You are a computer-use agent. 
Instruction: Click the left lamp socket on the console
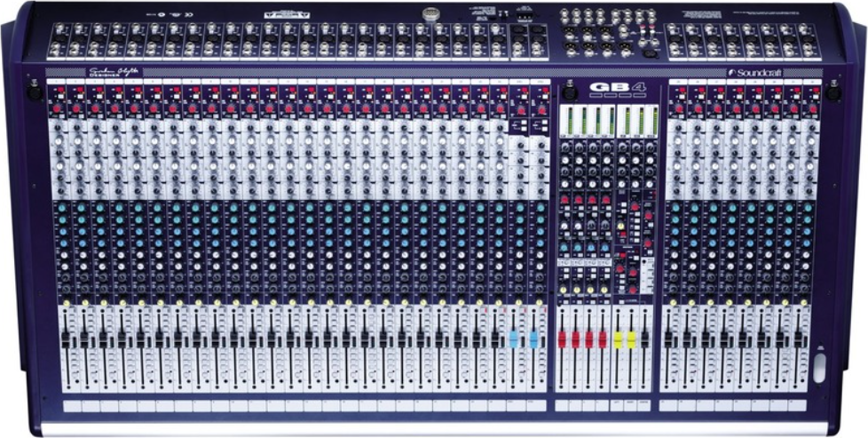[35, 92]
